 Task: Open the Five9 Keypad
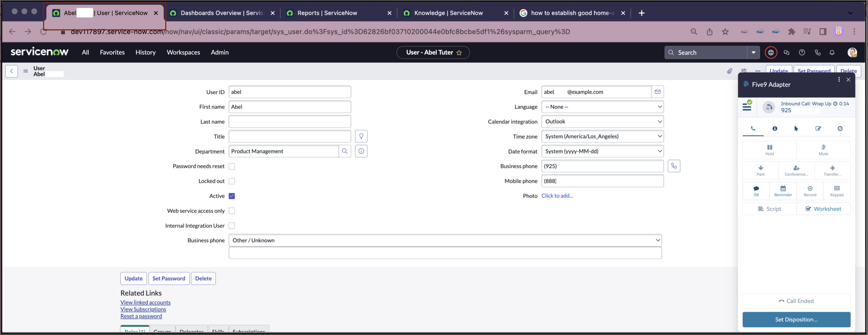(837, 191)
